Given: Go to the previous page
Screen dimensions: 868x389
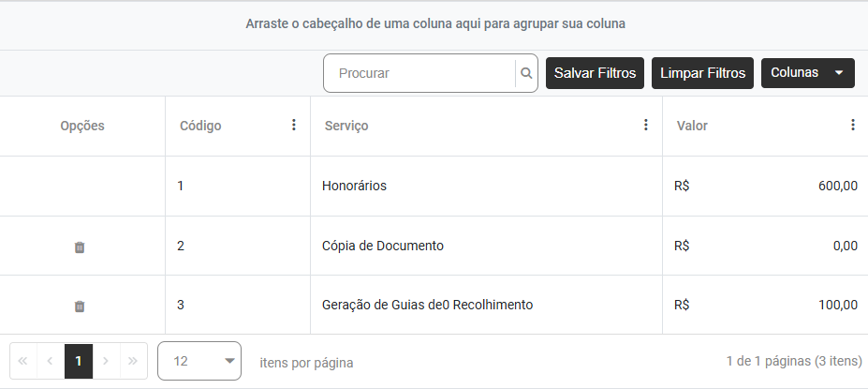Looking at the screenshot, I should click(x=51, y=361).
